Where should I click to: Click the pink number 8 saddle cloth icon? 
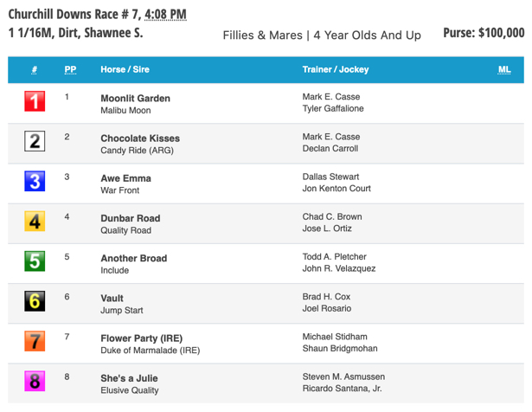[x=35, y=382]
